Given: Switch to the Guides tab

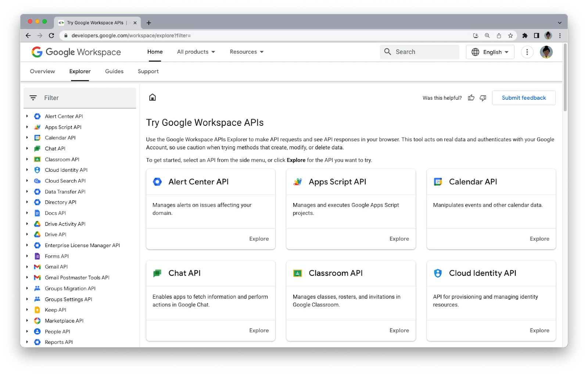Looking at the screenshot, I should coord(114,71).
